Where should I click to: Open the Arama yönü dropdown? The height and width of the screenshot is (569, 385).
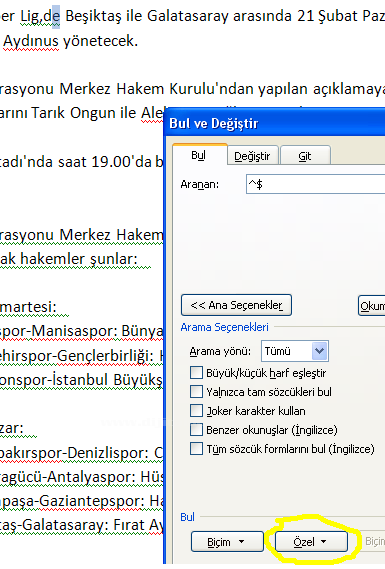coord(295,351)
